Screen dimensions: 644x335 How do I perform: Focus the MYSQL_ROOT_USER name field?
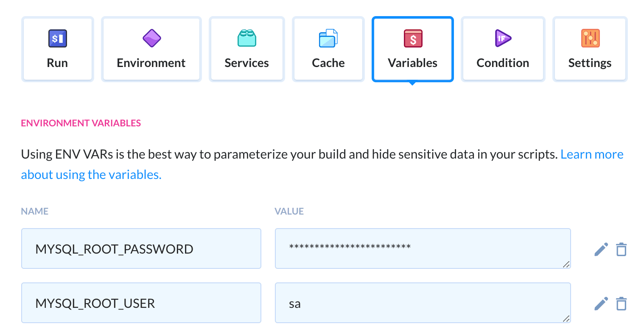[141, 303]
